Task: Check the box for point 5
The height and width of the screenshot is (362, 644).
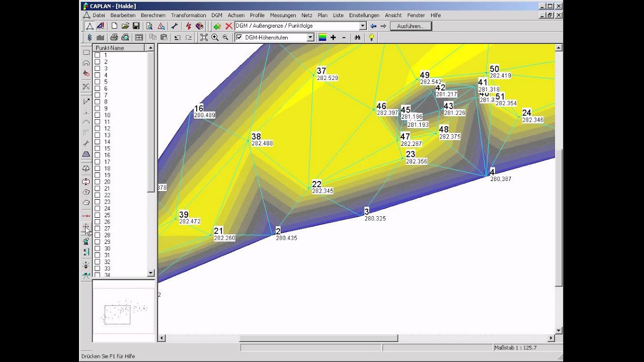Action: coord(98,81)
